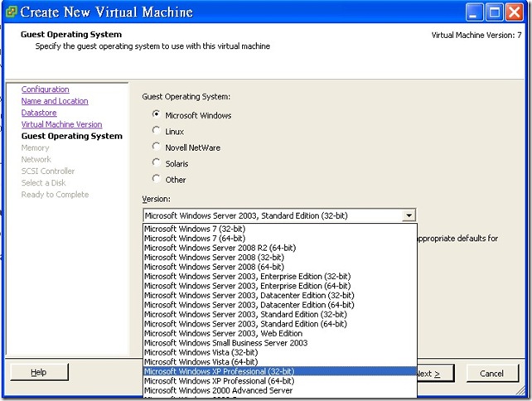Click the SCSI Controller step label
This screenshot has width=532, height=401.
48,171
